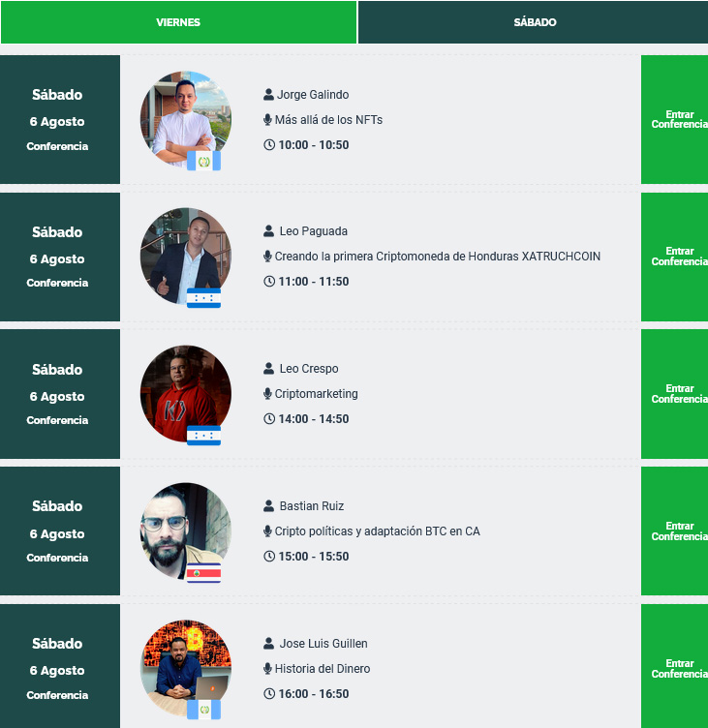Open Leo Paguada's profile photo
Screen dimensions: 708x728
pyautogui.click(x=186, y=256)
